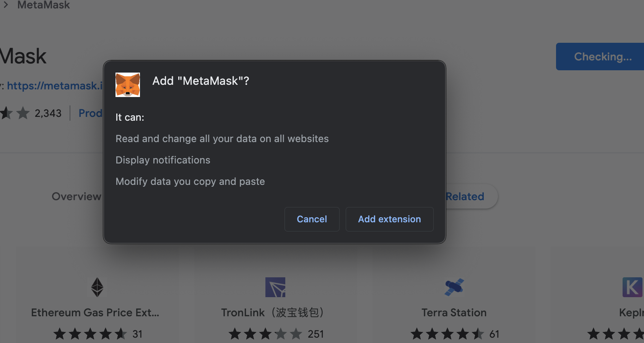
Task: Click the MetaMask breadcrumb item
Action: 44,5
